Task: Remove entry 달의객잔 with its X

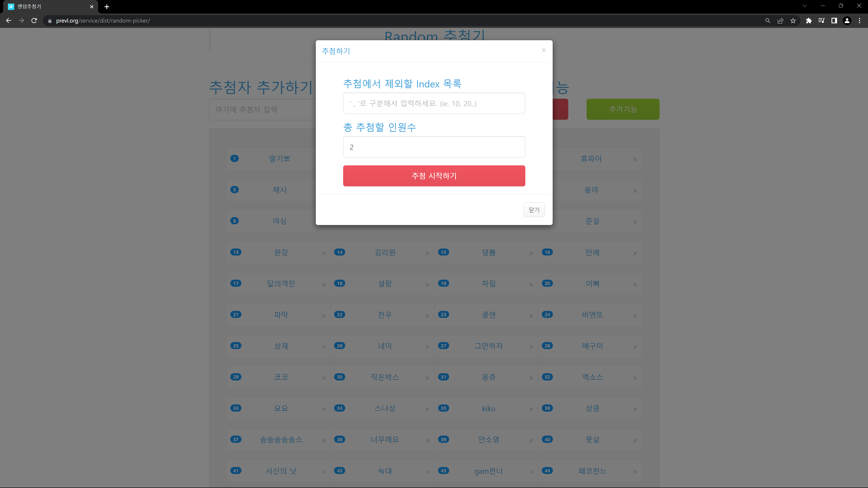Action: pyautogui.click(x=323, y=285)
